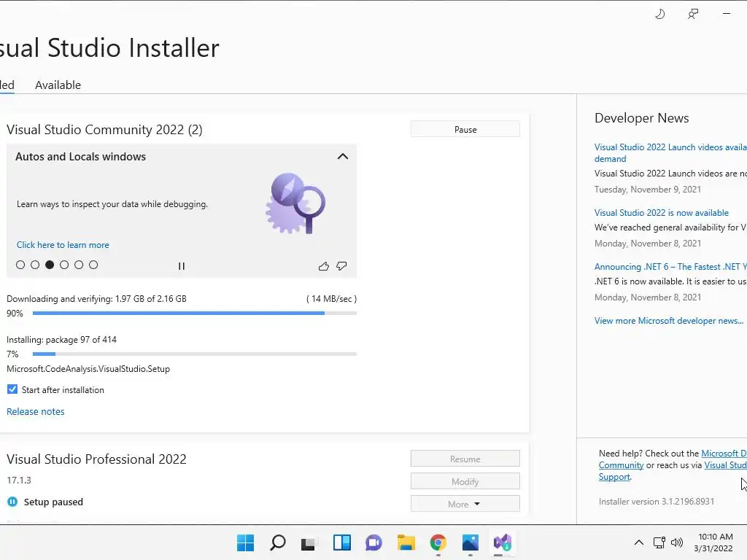The image size is (747, 560).
Task: Click the Resume button for Professional 2022
Action: click(465, 459)
